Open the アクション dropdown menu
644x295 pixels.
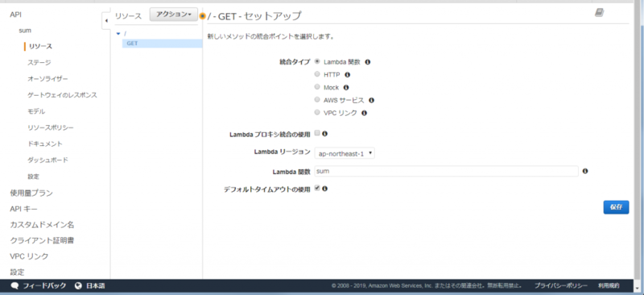tap(174, 15)
